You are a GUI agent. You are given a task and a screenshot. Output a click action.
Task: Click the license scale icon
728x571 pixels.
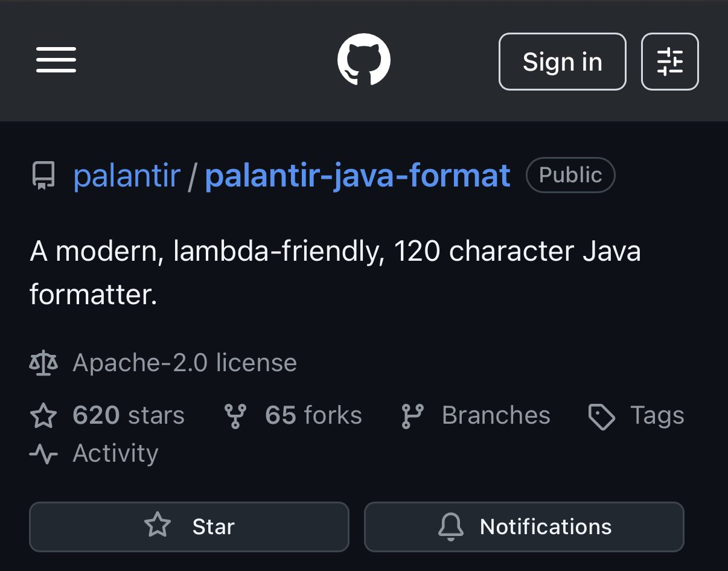click(x=43, y=363)
